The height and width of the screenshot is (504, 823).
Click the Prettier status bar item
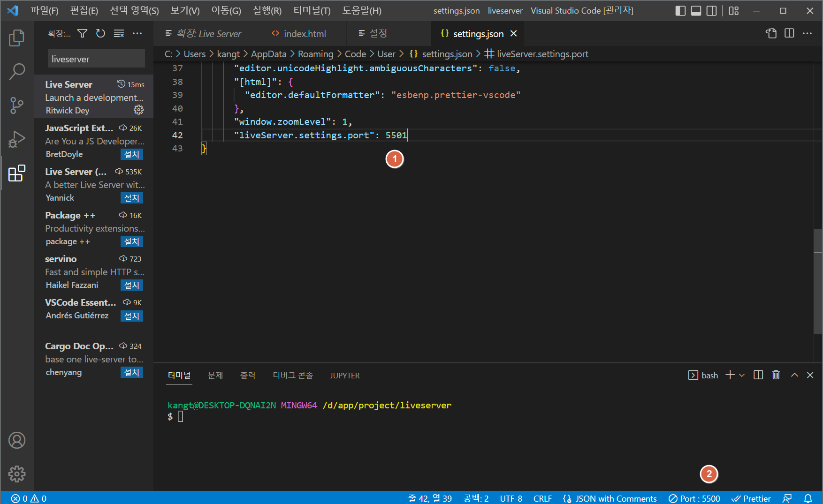coord(751,498)
